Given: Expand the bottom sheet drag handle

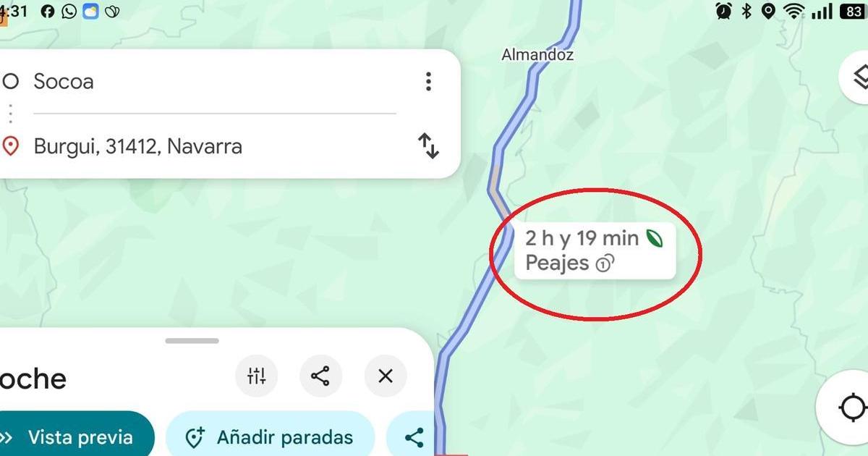Looking at the screenshot, I should (x=192, y=340).
